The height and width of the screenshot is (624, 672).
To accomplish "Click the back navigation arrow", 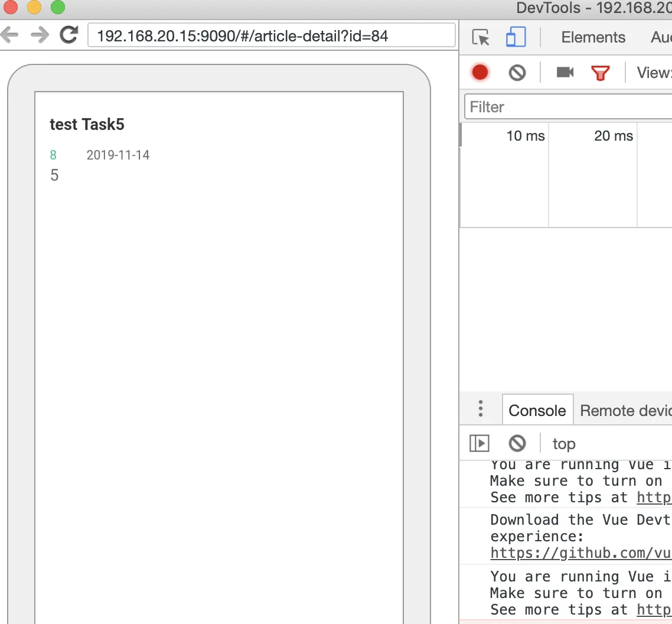I will click(9, 35).
